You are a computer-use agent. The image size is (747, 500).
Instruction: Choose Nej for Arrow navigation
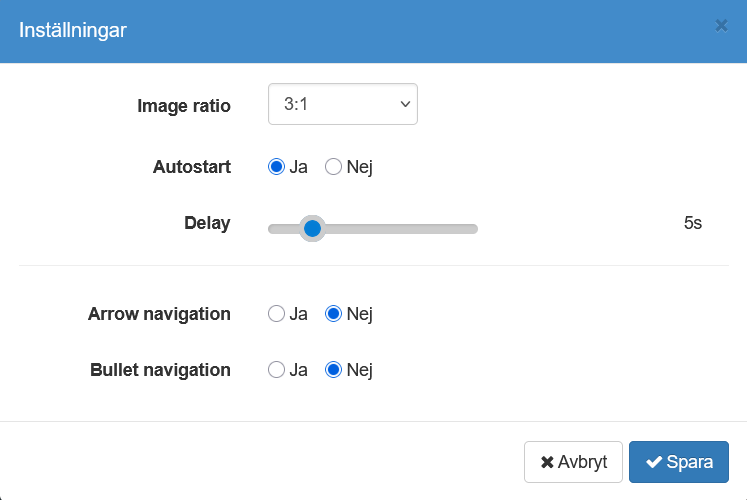(x=334, y=314)
